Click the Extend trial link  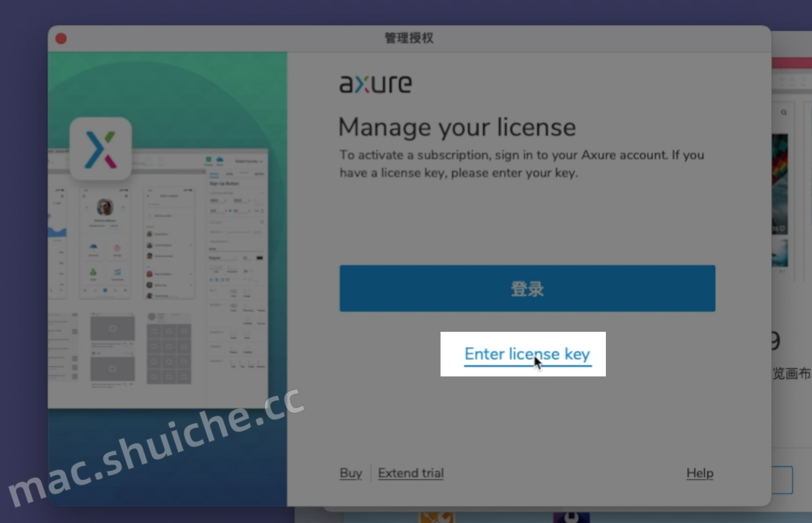(x=410, y=473)
